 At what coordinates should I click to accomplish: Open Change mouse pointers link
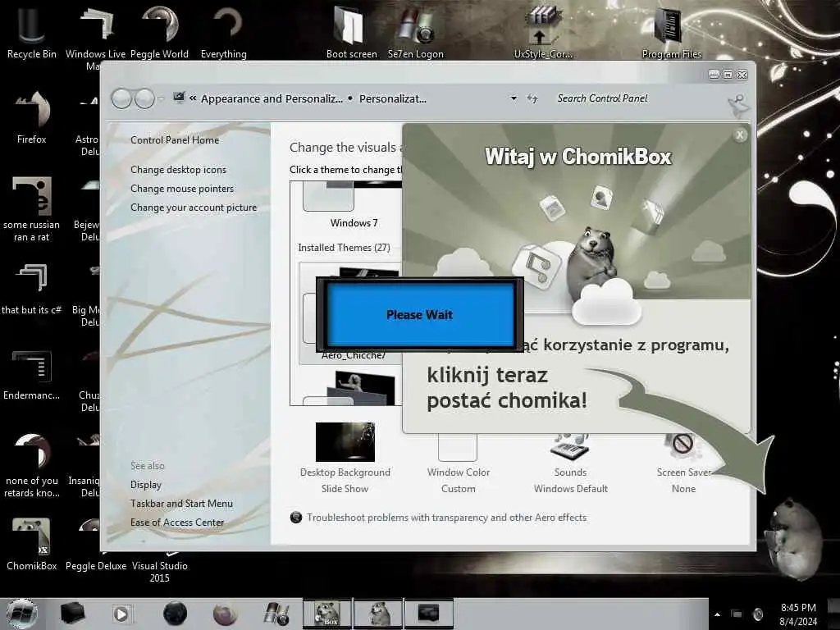(182, 189)
